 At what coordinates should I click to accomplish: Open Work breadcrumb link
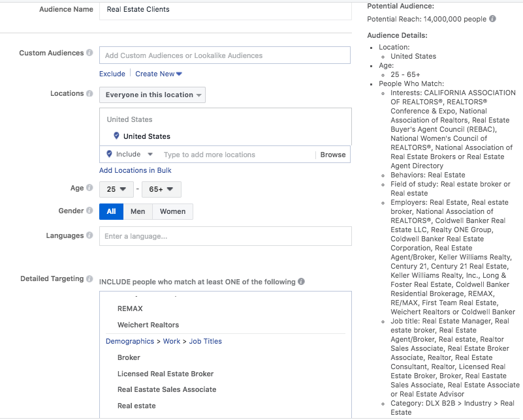(172, 341)
